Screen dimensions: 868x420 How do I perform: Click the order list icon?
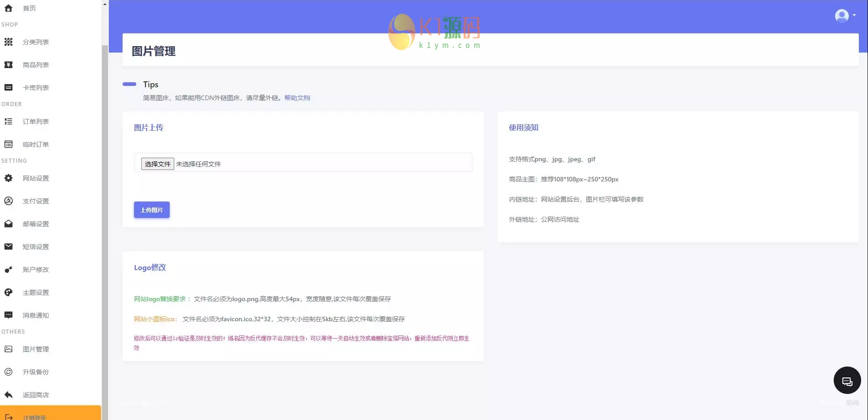8,122
